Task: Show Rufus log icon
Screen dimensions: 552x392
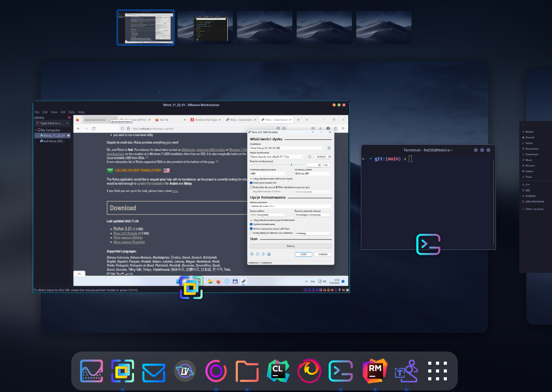Action: pos(269,254)
